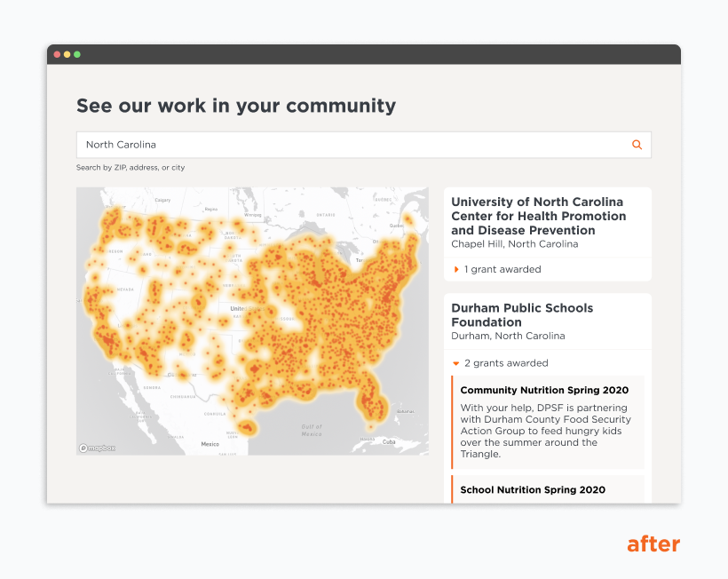Select the "Durham Public Schools Foundation" result

click(x=522, y=315)
